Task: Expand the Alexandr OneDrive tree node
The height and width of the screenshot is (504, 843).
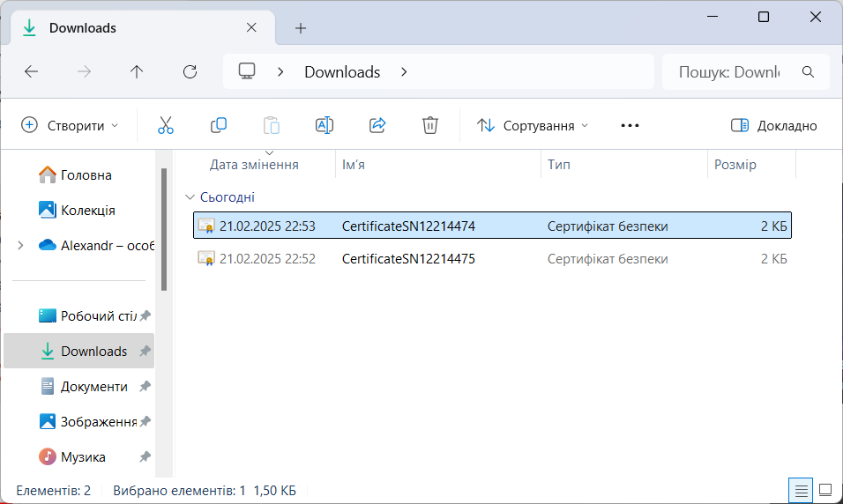Action: click(20, 246)
